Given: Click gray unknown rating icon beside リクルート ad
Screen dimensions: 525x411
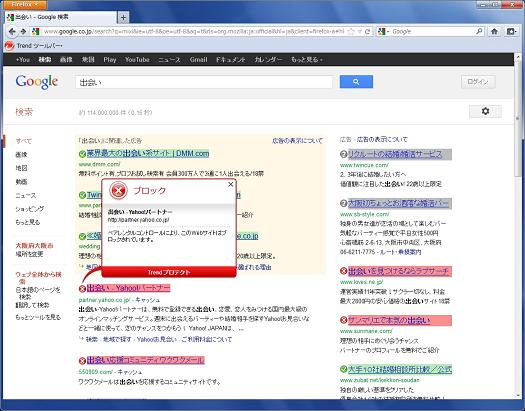Looking at the screenshot, I should click(344, 154).
